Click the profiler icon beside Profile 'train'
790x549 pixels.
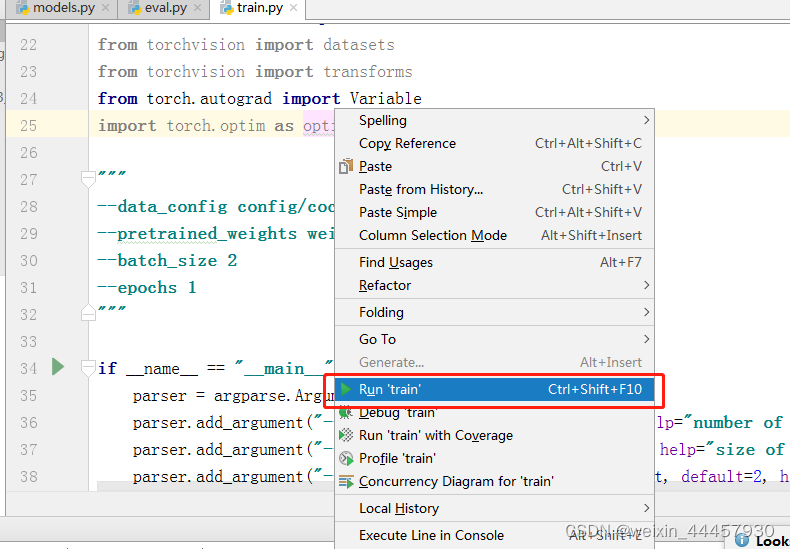[346, 458]
